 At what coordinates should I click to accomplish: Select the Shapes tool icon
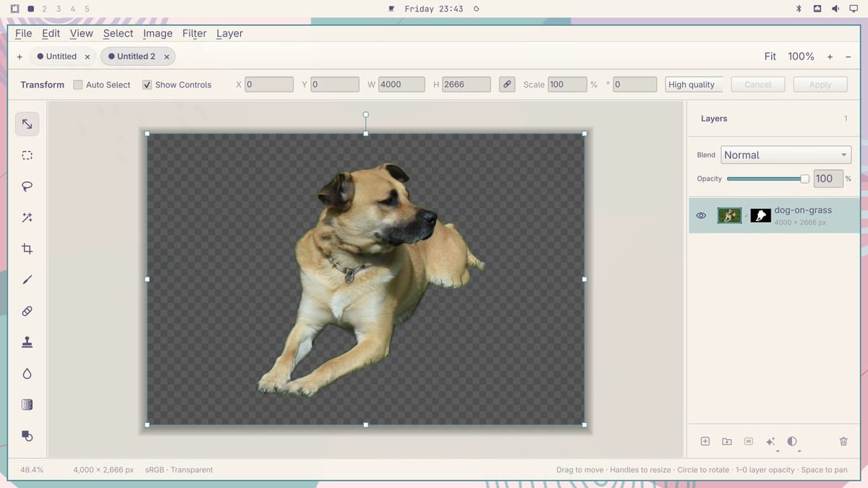[x=27, y=436]
